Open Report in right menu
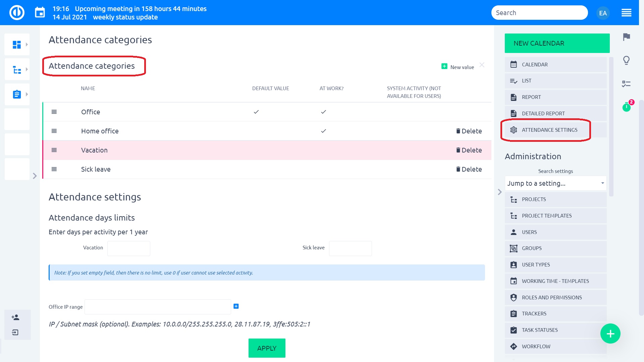644x362 pixels. (555, 97)
